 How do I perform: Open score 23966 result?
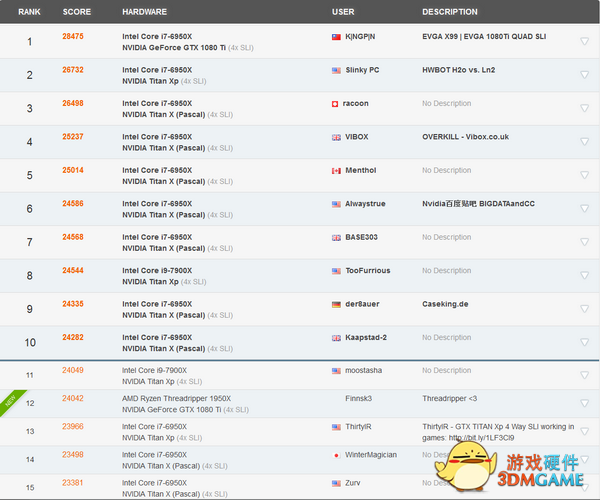click(x=73, y=426)
